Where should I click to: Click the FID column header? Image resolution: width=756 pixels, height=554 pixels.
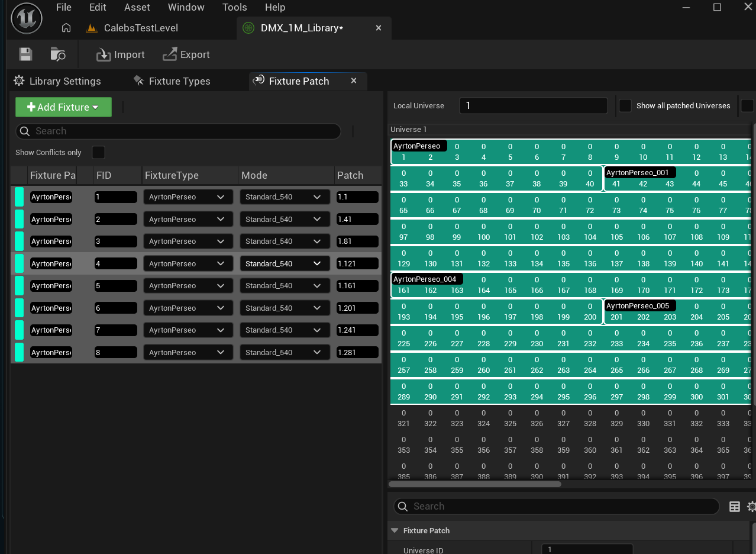117,175
